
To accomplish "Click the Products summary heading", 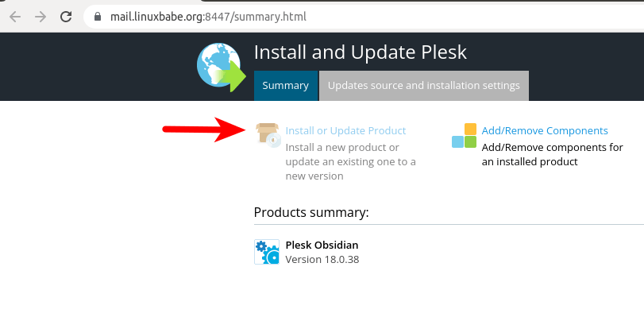I will [311, 212].
